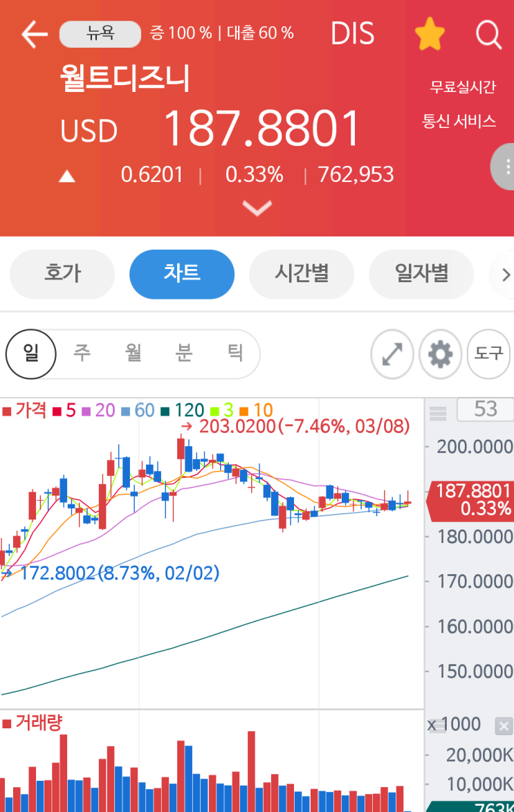Go back using the left arrow
The width and height of the screenshot is (514, 812).
click(34, 34)
